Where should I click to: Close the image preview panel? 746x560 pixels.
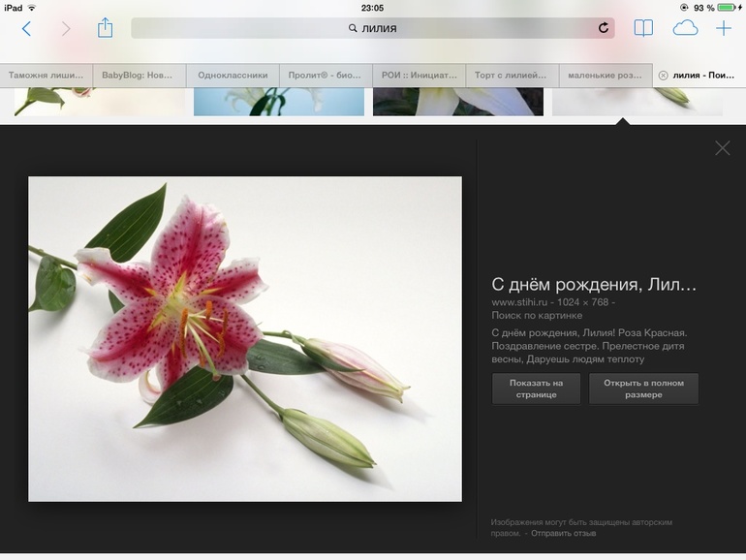(722, 148)
